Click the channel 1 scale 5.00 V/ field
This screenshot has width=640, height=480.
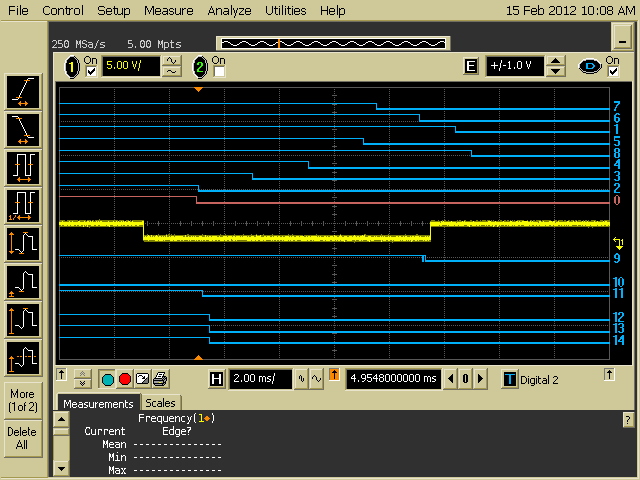131,66
